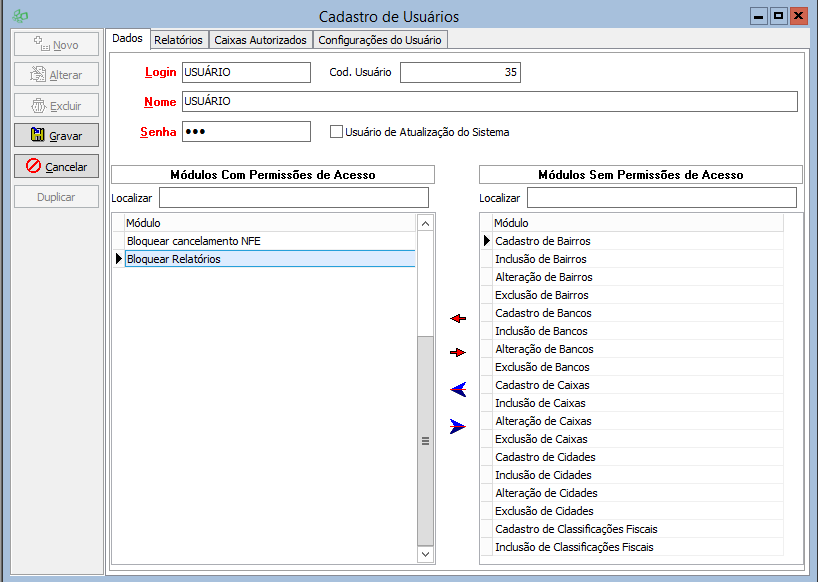
Task: Click the red right arrow to remove module
Action: point(458,353)
